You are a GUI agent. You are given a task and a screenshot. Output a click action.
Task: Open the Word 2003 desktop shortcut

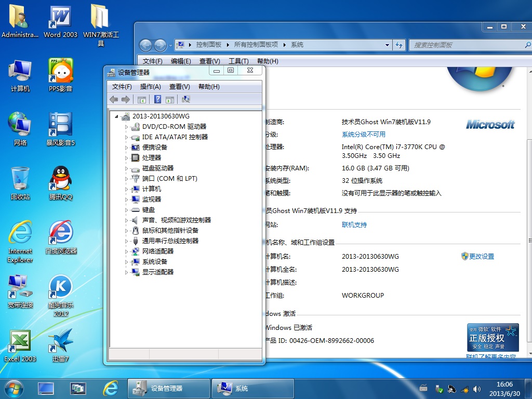[60, 22]
